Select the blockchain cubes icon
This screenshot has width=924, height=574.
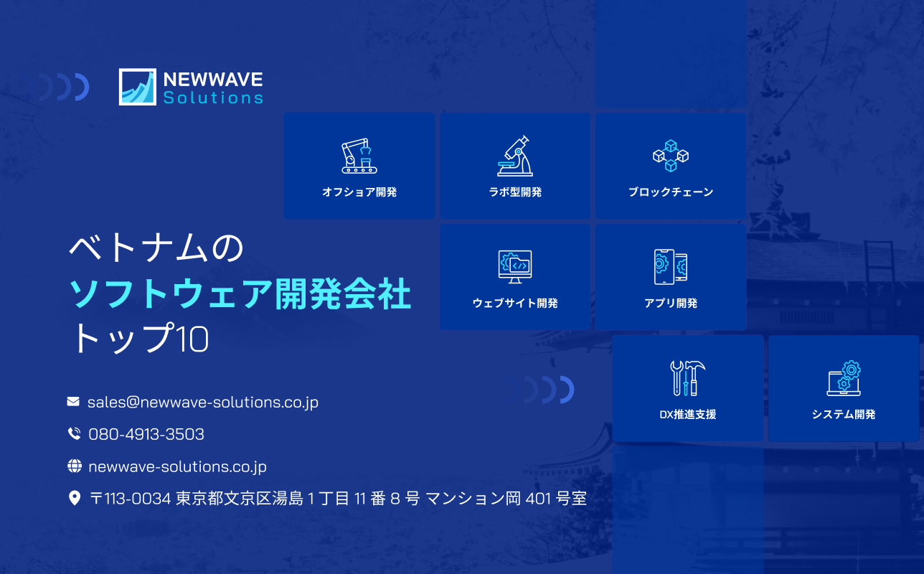[670, 154]
